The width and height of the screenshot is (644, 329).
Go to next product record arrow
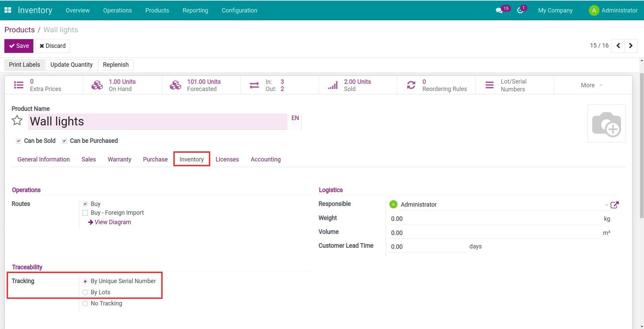click(x=631, y=46)
